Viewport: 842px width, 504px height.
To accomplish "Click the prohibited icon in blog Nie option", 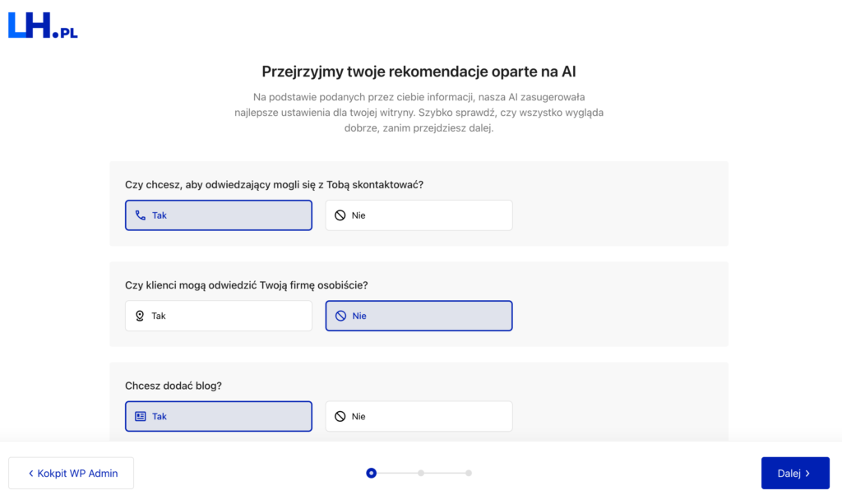I will 340,416.
